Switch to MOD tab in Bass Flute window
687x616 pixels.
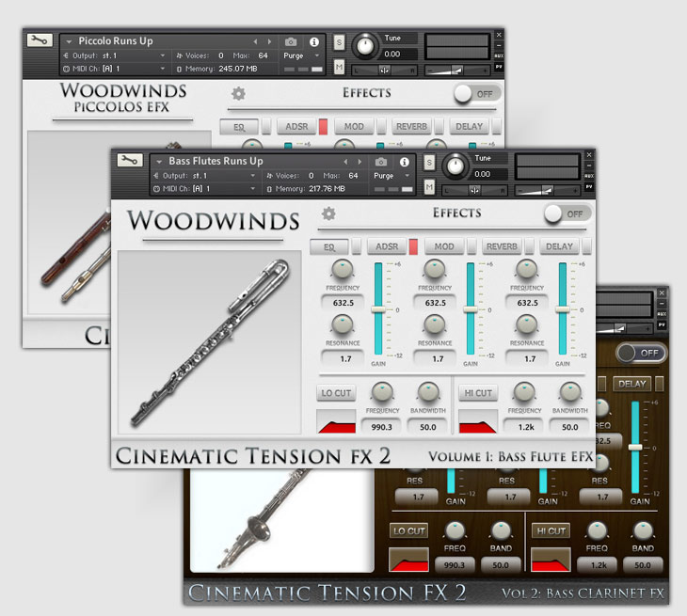(x=444, y=247)
